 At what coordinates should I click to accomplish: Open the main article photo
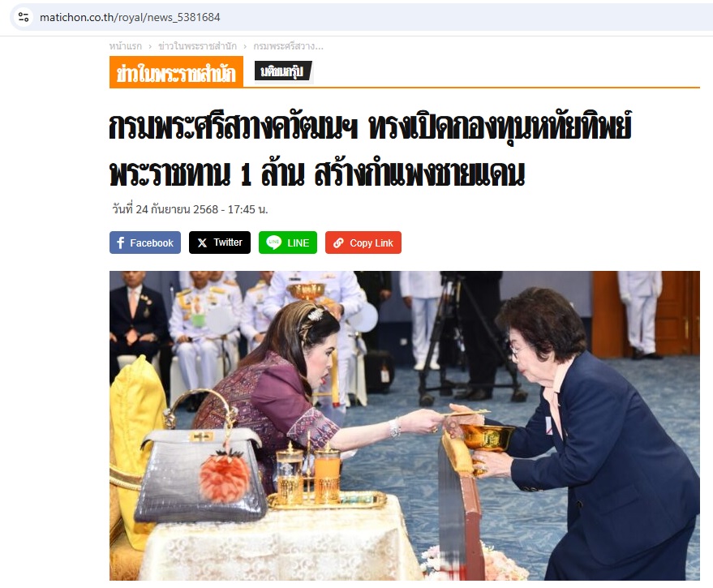[x=405, y=426]
